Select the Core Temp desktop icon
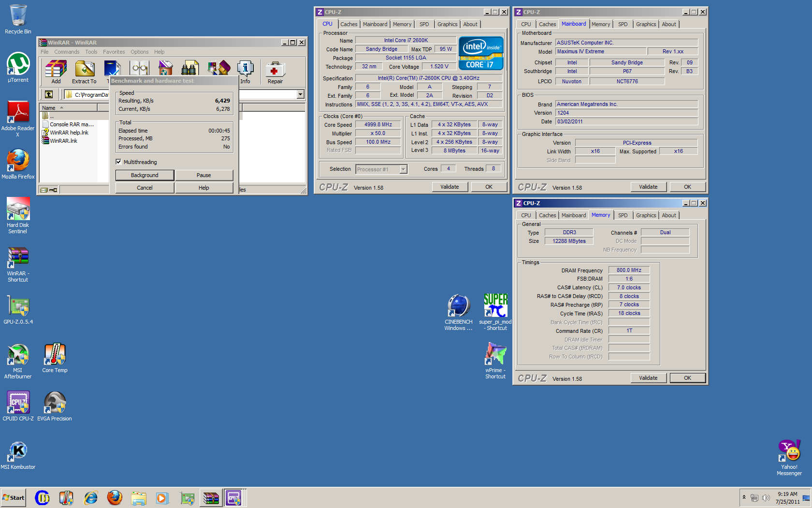Viewport: 812px width, 508px height. (x=55, y=358)
